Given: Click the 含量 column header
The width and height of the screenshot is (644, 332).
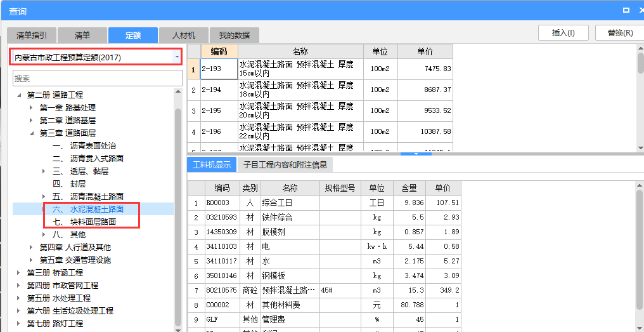Looking at the screenshot, I should pos(409,189).
